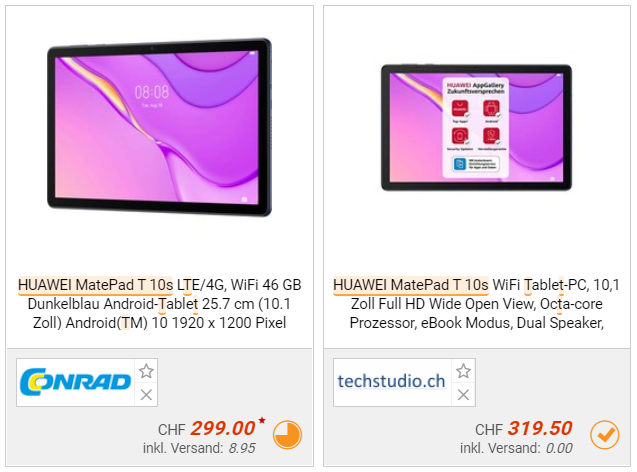The image size is (637, 472).
Task: Remove Conrad shop with X icon
Action: click(146, 394)
